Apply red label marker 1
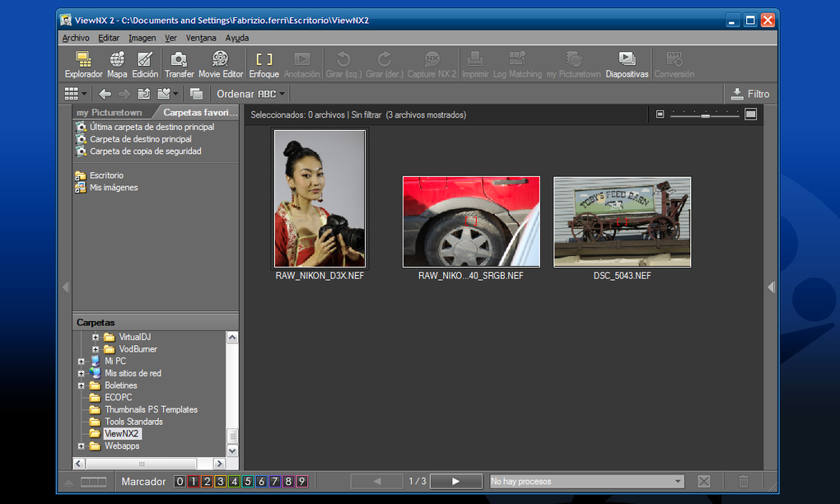This screenshot has height=504, width=840. tap(194, 482)
